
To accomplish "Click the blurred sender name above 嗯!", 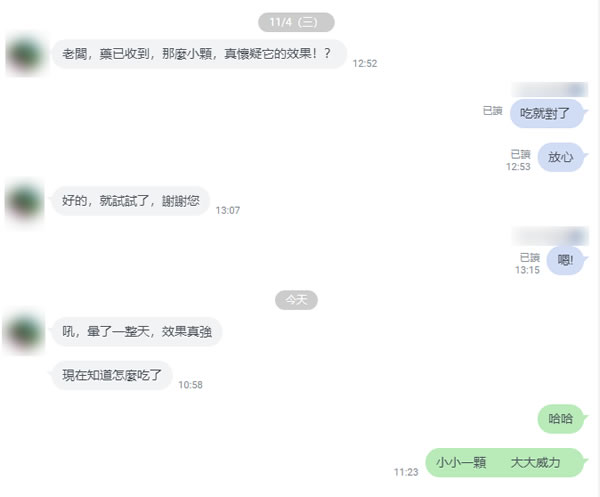I will pyautogui.click(x=550, y=235).
